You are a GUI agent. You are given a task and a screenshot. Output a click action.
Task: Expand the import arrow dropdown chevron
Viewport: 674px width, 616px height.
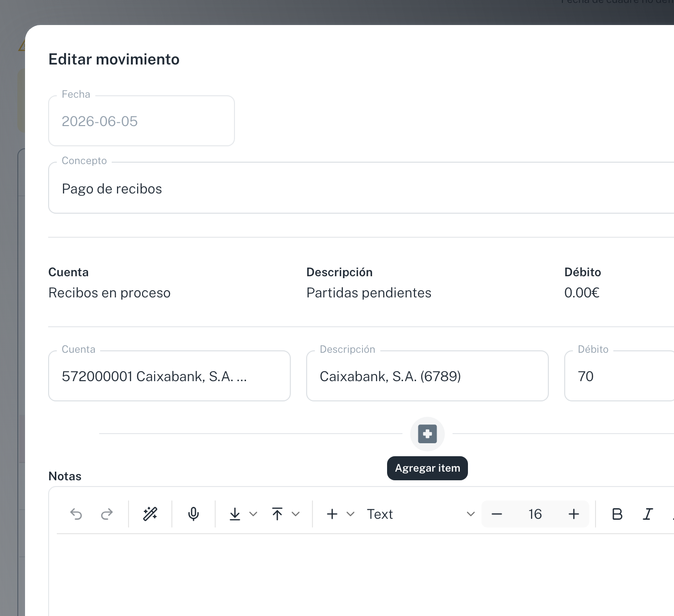(x=253, y=514)
